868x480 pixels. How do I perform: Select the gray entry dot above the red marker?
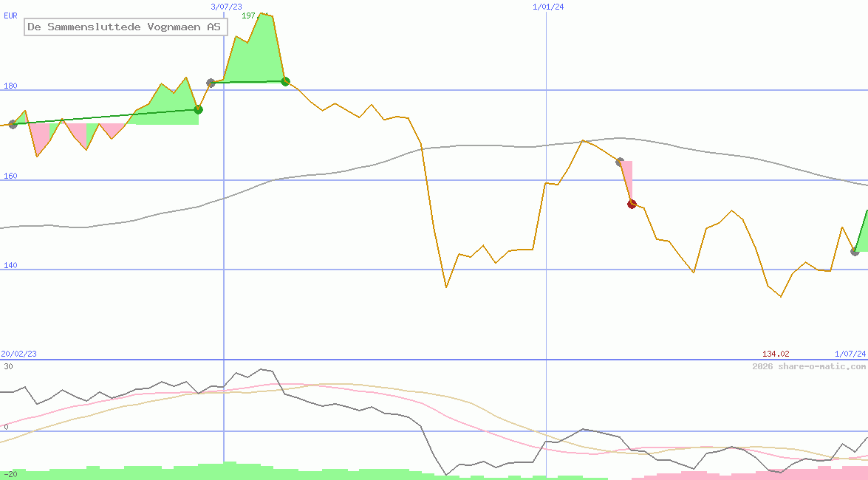620,162
